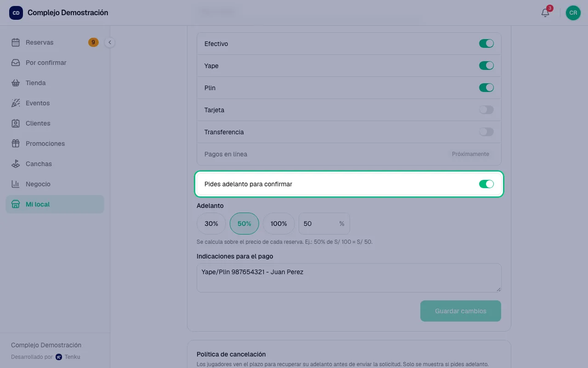
Task: Click the Eventos party icon
Action: pos(16,103)
